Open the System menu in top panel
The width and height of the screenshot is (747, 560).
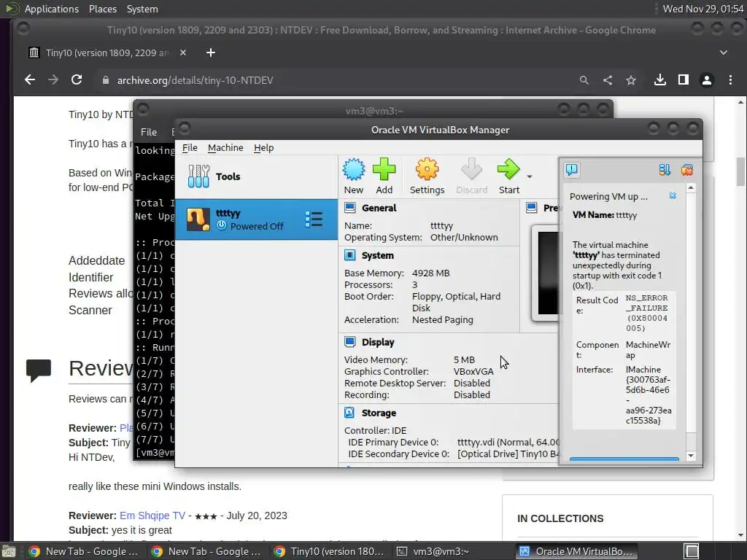142,9
